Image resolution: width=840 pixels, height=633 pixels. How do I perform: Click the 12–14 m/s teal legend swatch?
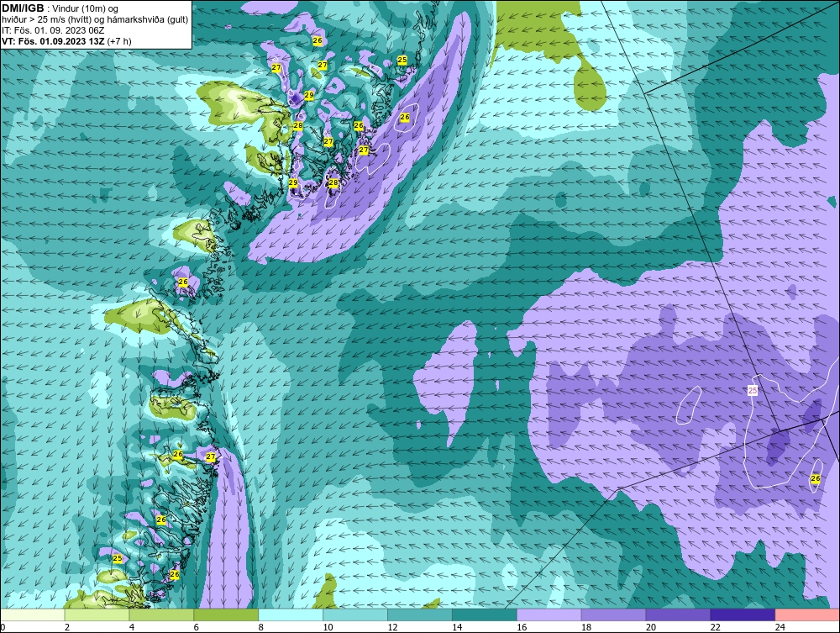(x=420, y=615)
